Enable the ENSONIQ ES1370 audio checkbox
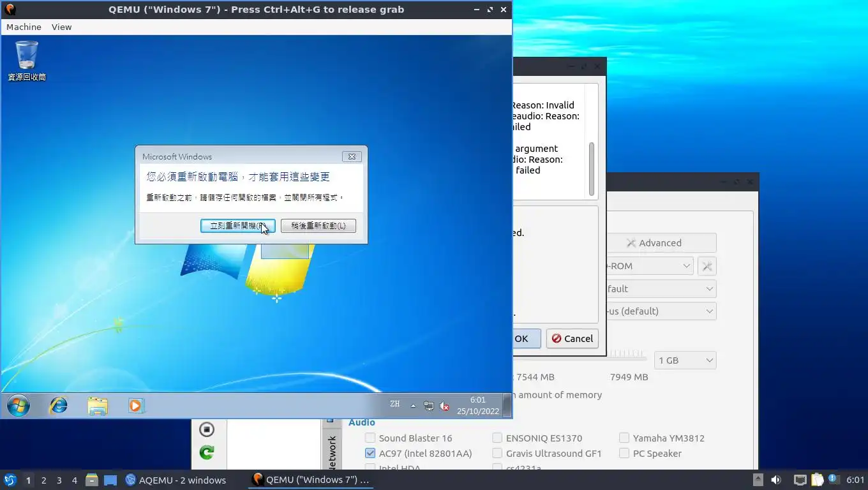This screenshot has height=490, width=868. [x=497, y=438]
